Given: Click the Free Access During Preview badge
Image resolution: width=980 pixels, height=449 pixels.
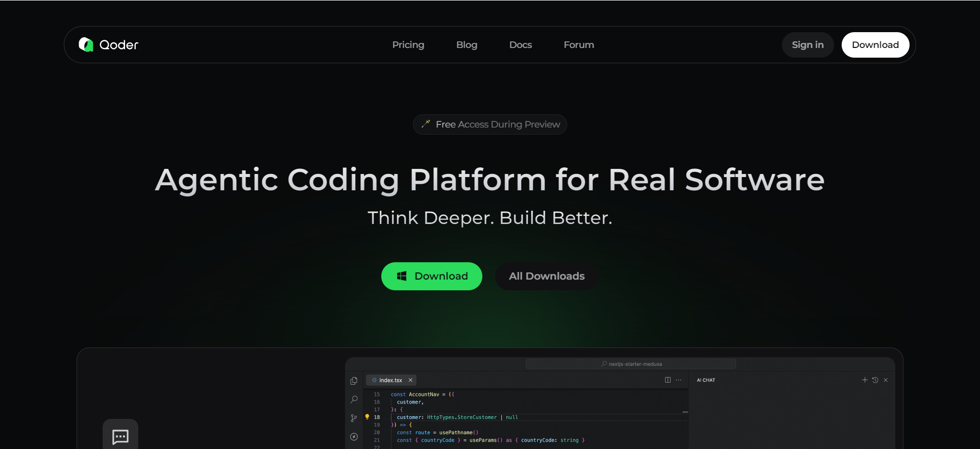Looking at the screenshot, I should click(489, 124).
